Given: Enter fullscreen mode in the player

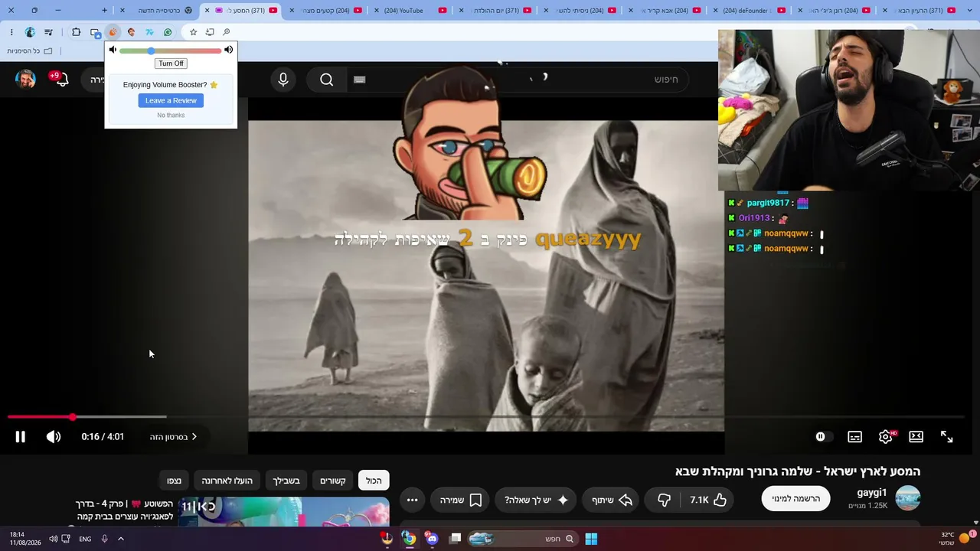Looking at the screenshot, I should click(x=946, y=437).
